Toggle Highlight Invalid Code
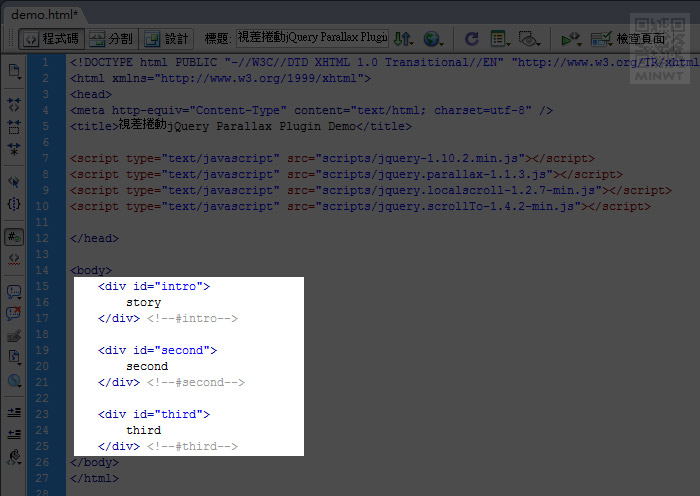 pos(14,259)
